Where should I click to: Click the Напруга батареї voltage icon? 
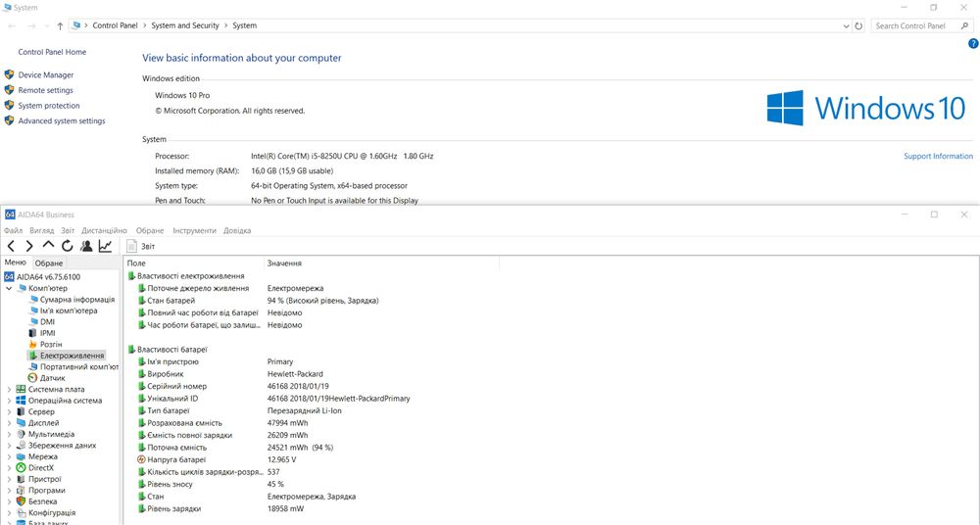pyautogui.click(x=141, y=459)
